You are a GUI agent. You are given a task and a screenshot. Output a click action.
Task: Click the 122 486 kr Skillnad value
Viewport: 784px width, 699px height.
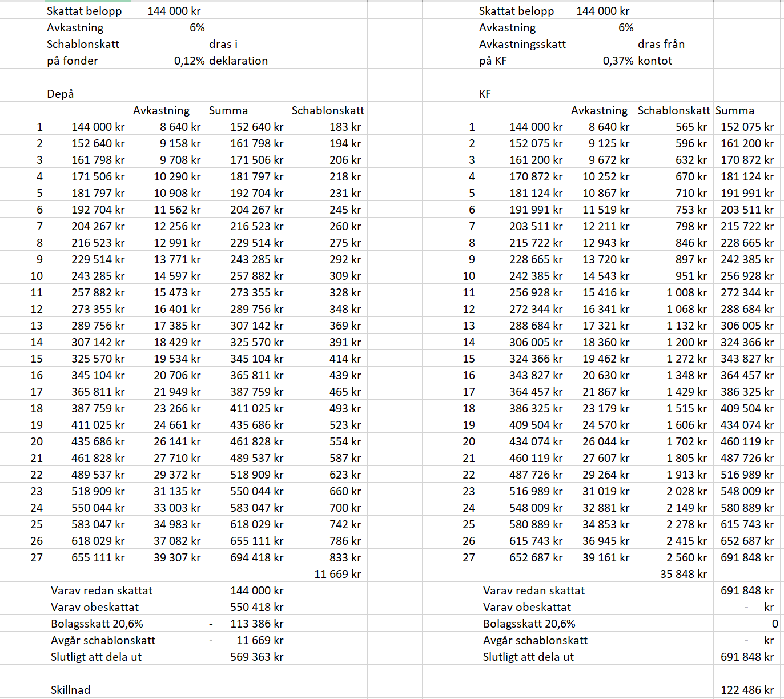747,690
